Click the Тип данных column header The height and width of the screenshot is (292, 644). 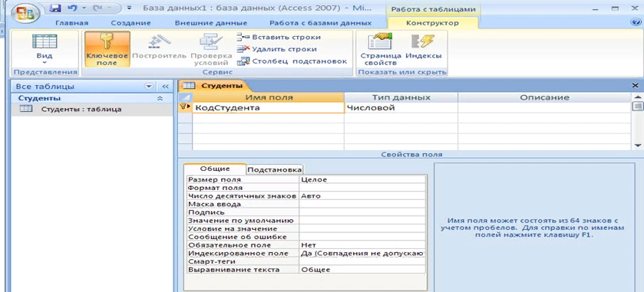401,97
